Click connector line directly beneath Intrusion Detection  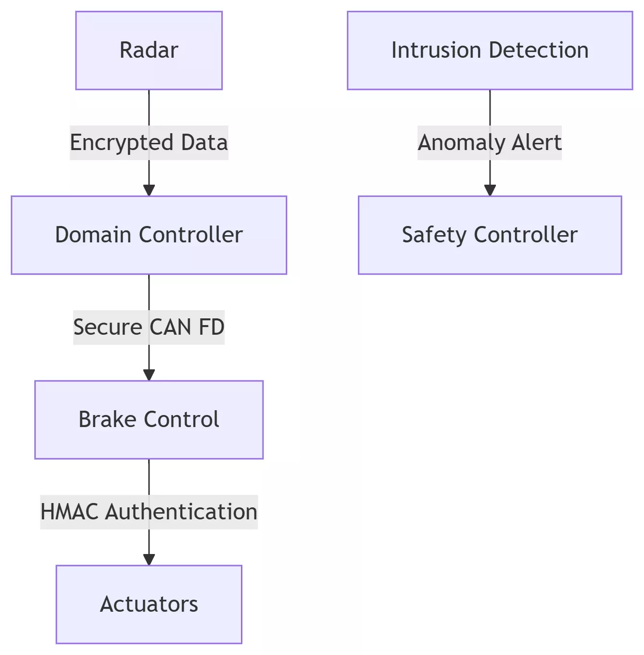[x=490, y=107]
